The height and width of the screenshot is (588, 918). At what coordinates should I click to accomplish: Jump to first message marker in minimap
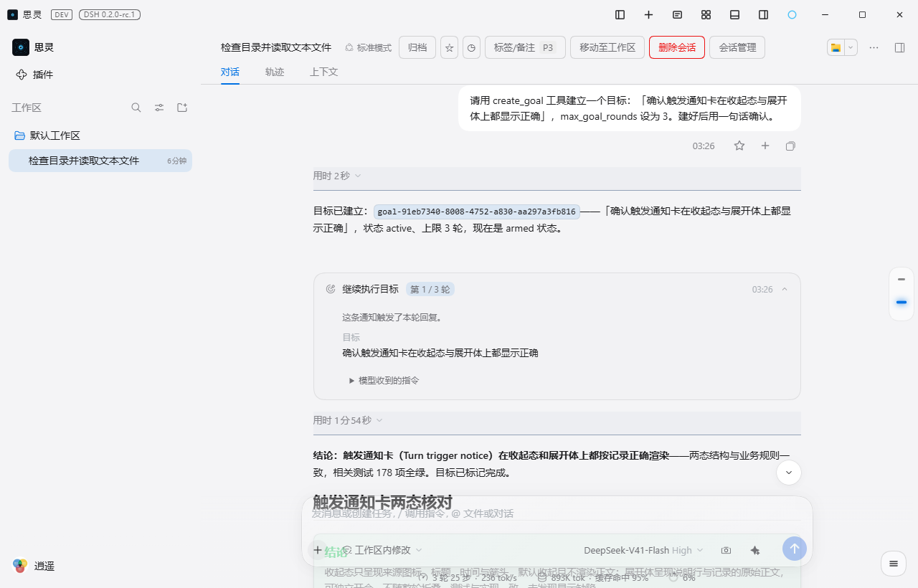coord(902,280)
